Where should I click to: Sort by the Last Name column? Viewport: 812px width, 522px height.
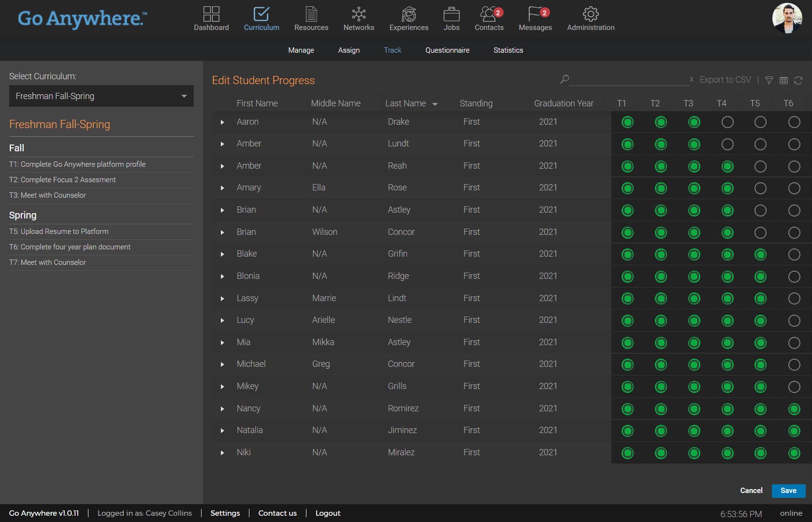[406, 103]
